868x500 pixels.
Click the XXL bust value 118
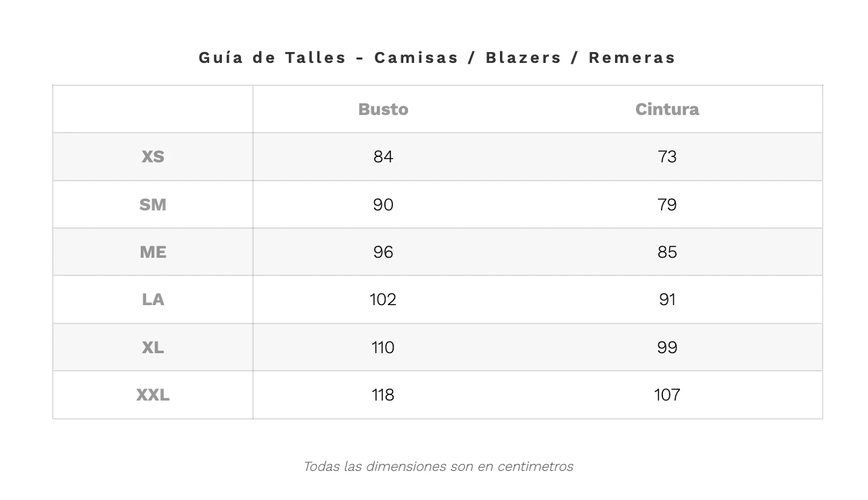(x=383, y=394)
